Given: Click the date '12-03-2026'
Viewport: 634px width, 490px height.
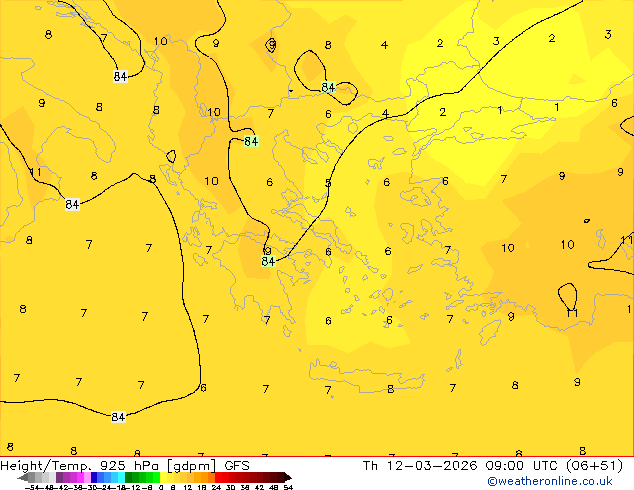Looking at the screenshot, I should click(432, 466).
